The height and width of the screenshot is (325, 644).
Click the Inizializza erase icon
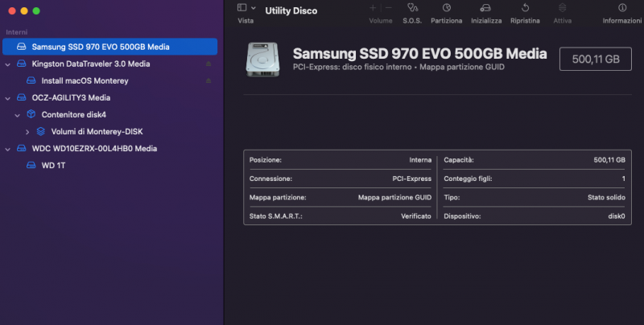(x=486, y=8)
